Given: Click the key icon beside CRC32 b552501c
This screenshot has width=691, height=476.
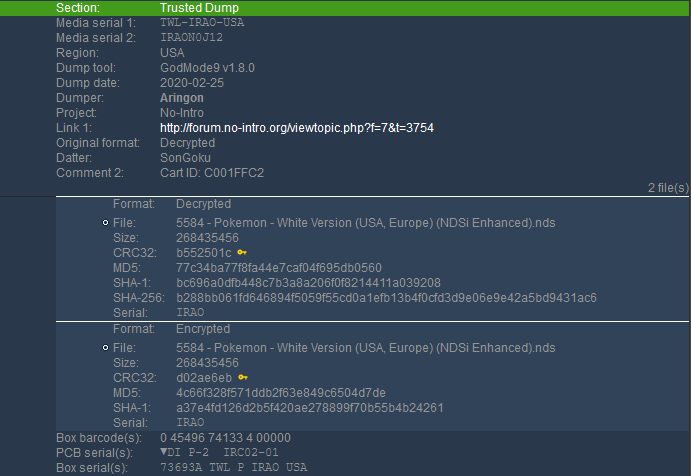Looking at the screenshot, I should click(242, 253).
